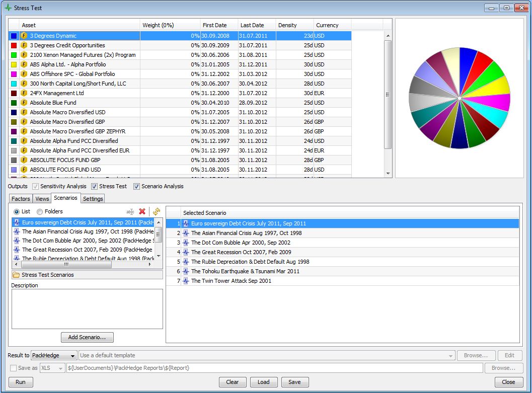Switch to the Settings tab
Screen dimensions: 532x393
tap(93, 199)
